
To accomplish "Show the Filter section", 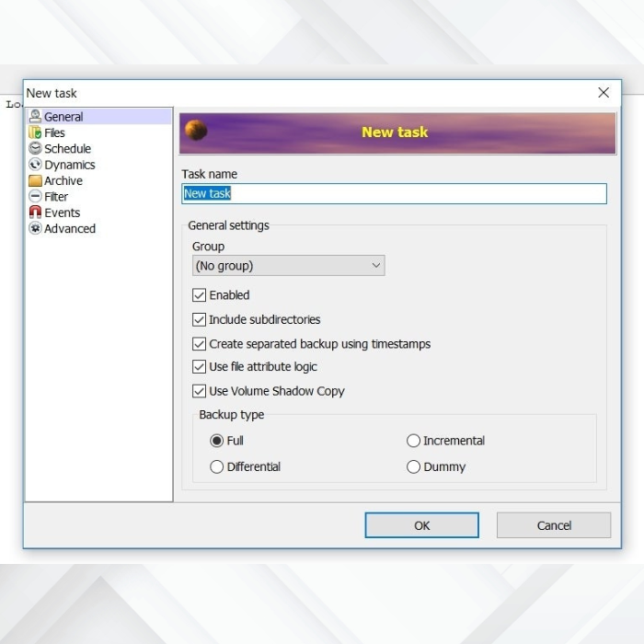I will [56, 197].
